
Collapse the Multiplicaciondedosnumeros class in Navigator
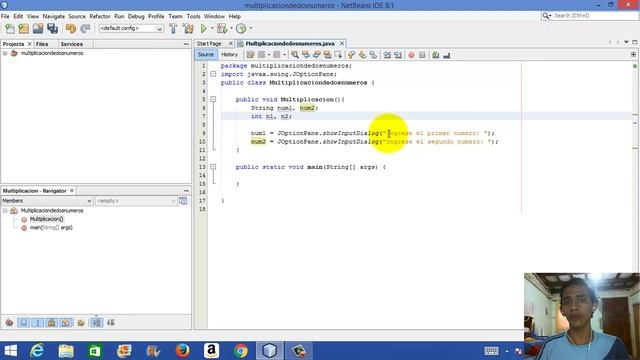pyautogui.click(x=5, y=211)
